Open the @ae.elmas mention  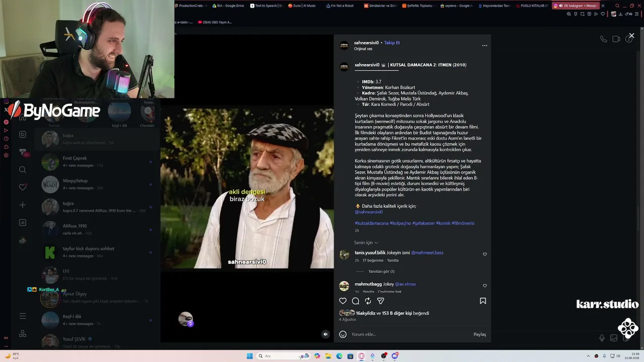click(406, 284)
